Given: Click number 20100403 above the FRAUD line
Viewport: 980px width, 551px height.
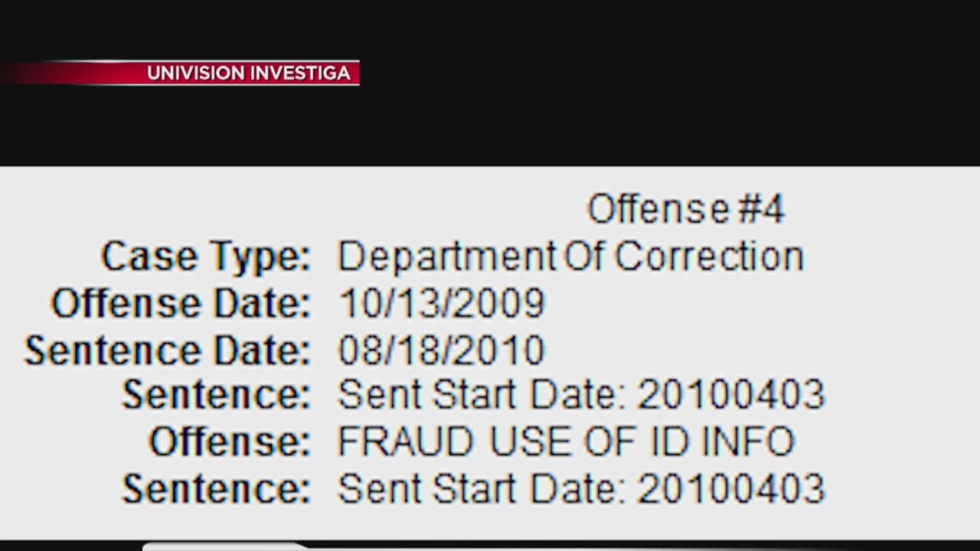Looking at the screenshot, I should 730,396.
